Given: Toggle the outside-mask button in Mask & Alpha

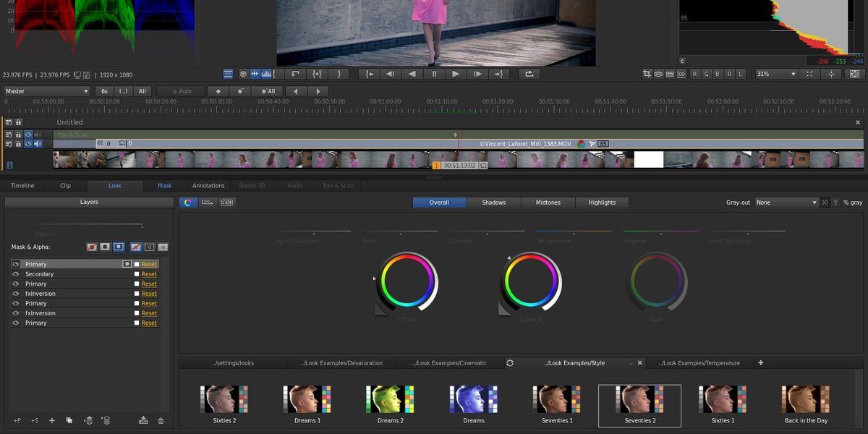Looking at the screenshot, I should point(119,247).
